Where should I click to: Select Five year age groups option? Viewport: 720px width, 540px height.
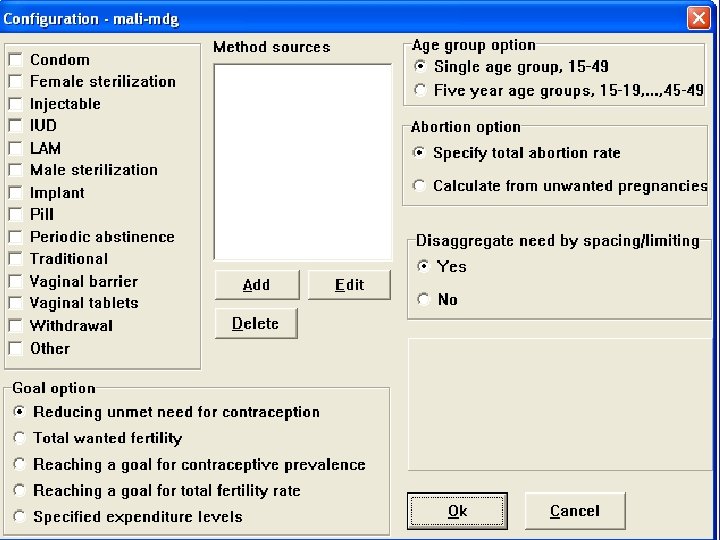click(421, 90)
